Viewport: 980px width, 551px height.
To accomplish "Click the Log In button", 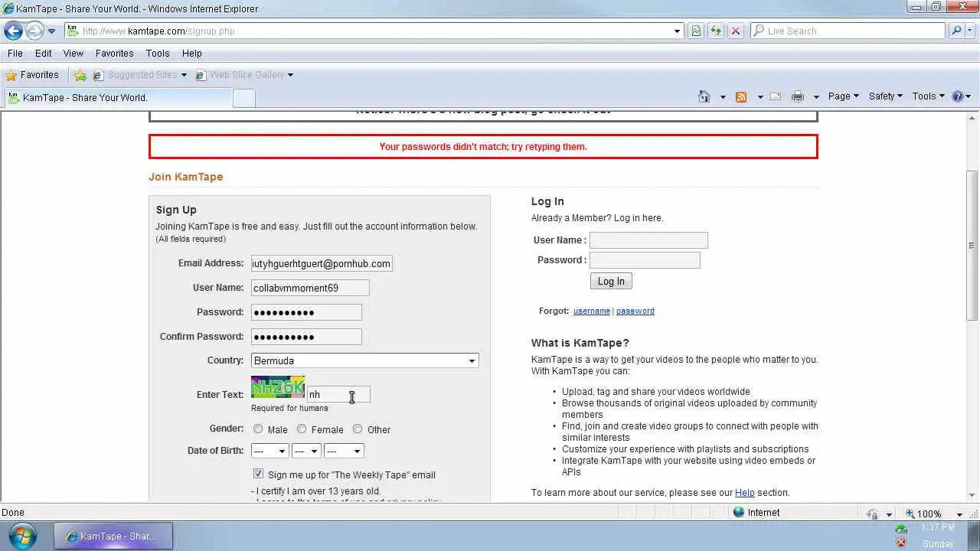I will (x=611, y=282).
